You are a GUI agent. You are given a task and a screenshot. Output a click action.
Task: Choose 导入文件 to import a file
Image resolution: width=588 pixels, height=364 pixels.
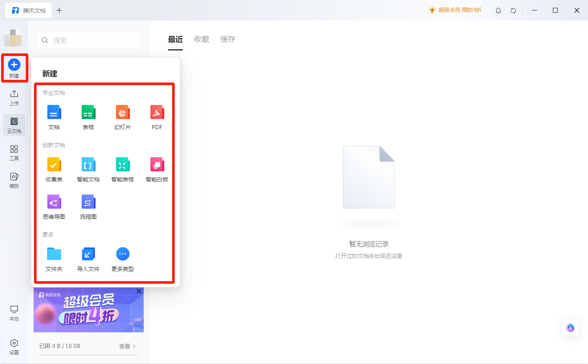[88, 259]
